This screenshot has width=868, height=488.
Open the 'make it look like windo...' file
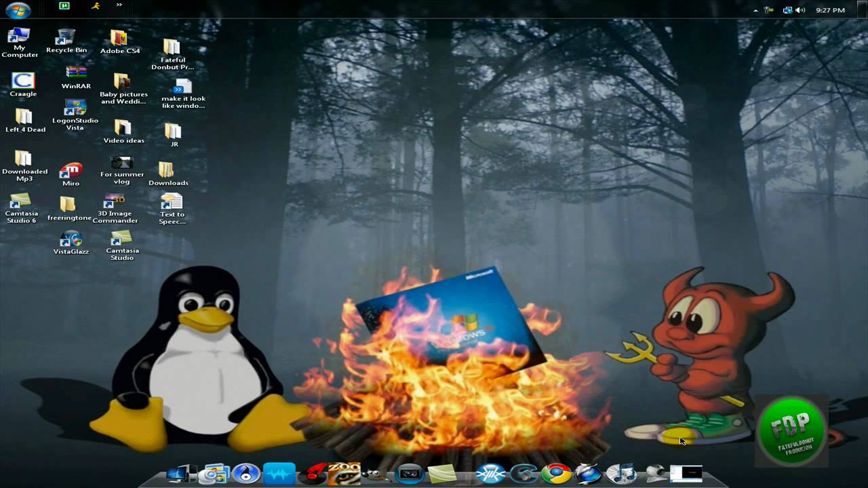183,94
